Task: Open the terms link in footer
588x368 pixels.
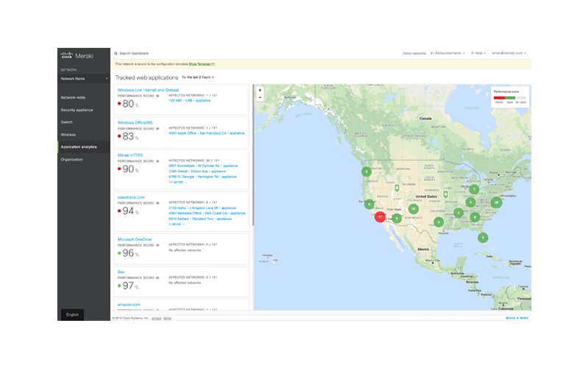Action: tap(168, 319)
